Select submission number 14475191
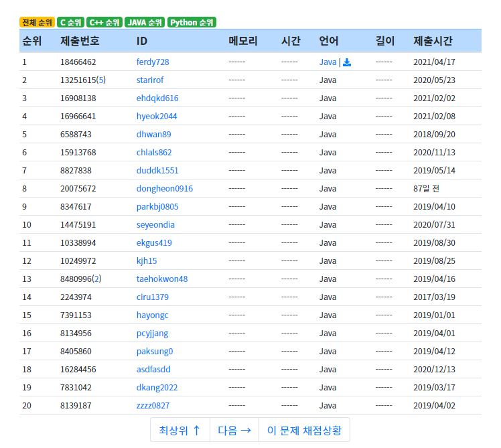The width and height of the screenshot is (501, 448). pos(78,224)
